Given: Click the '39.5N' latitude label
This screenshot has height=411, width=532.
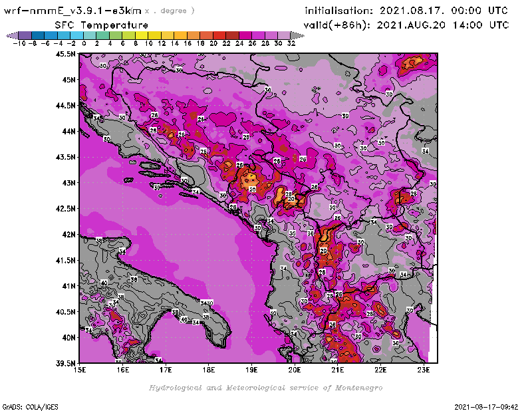Looking at the screenshot, I should tap(65, 364).
